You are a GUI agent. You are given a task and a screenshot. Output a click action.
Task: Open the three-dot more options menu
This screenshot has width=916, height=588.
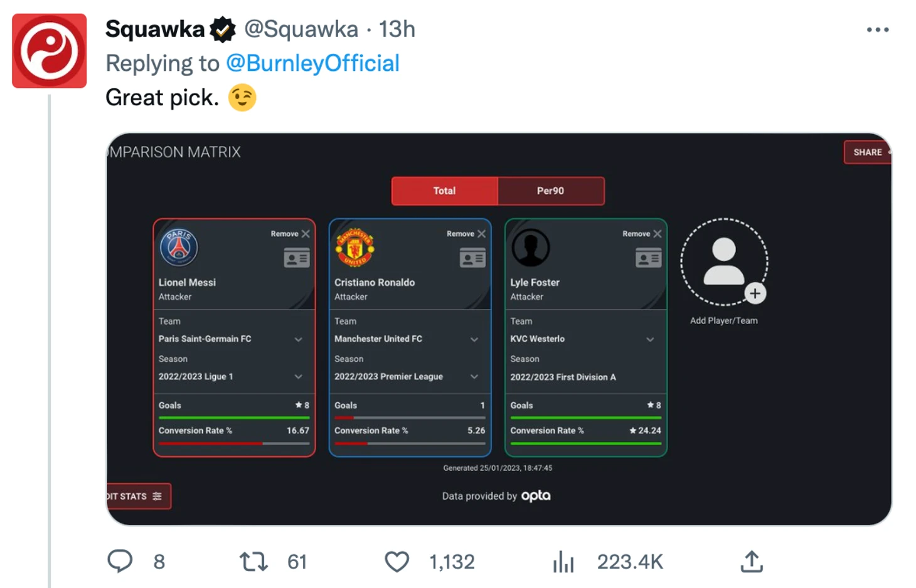[878, 29]
